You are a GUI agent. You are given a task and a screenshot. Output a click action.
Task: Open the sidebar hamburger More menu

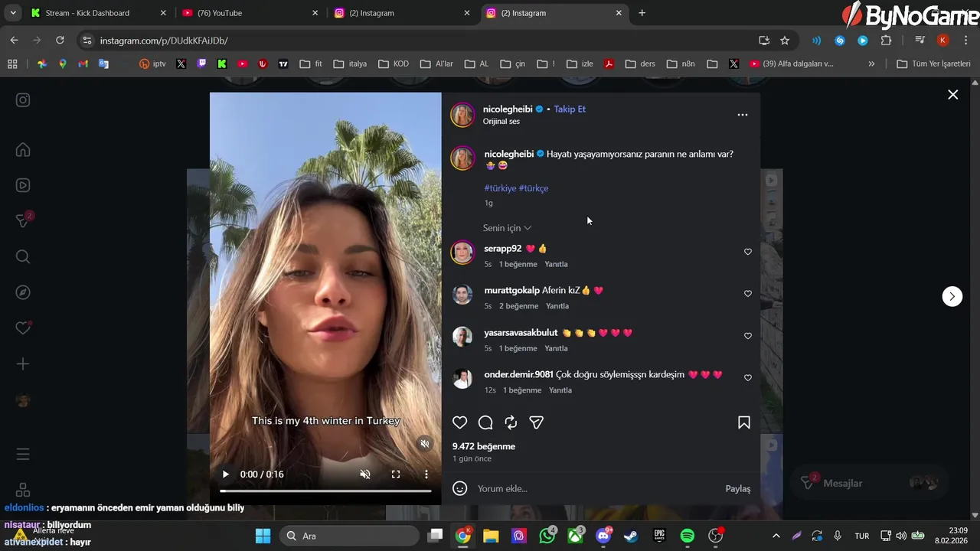23,455
